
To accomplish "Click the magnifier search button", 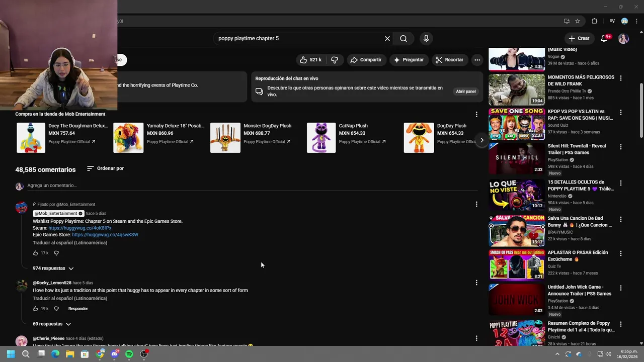I will click(x=404, y=38).
